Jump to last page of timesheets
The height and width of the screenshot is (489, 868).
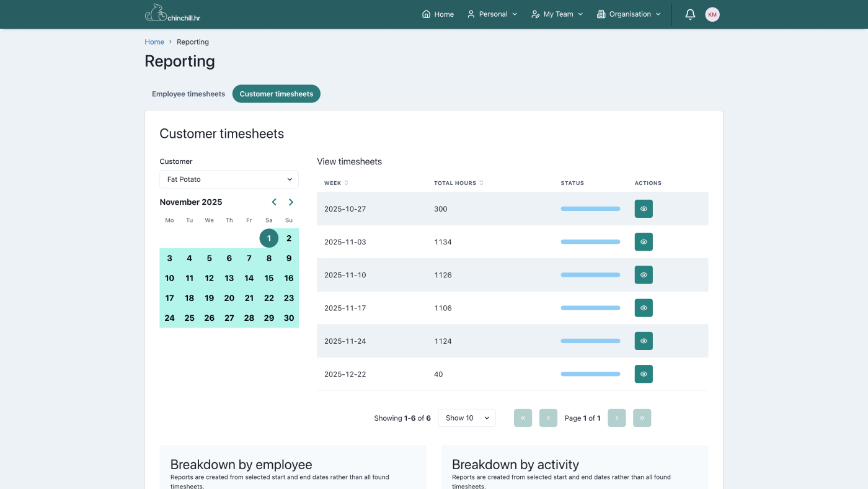pyautogui.click(x=642, y=418)
